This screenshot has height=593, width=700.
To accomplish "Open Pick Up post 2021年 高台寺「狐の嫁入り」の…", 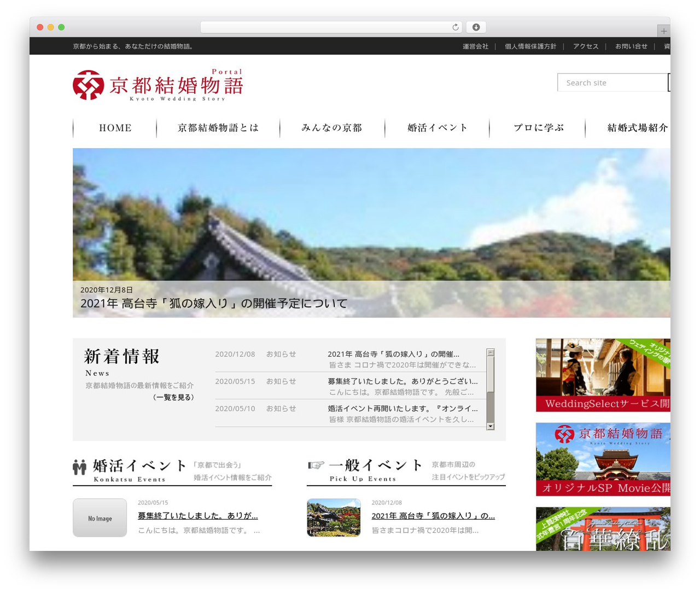I will (433, 516).
